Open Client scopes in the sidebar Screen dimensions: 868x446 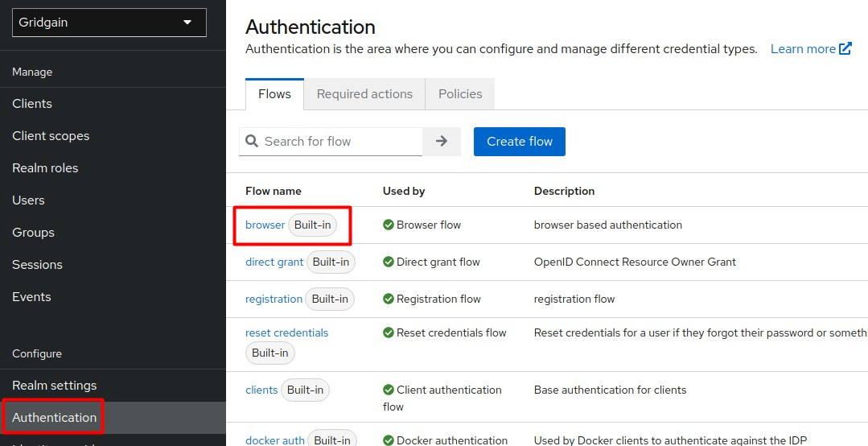pos(113,136)
